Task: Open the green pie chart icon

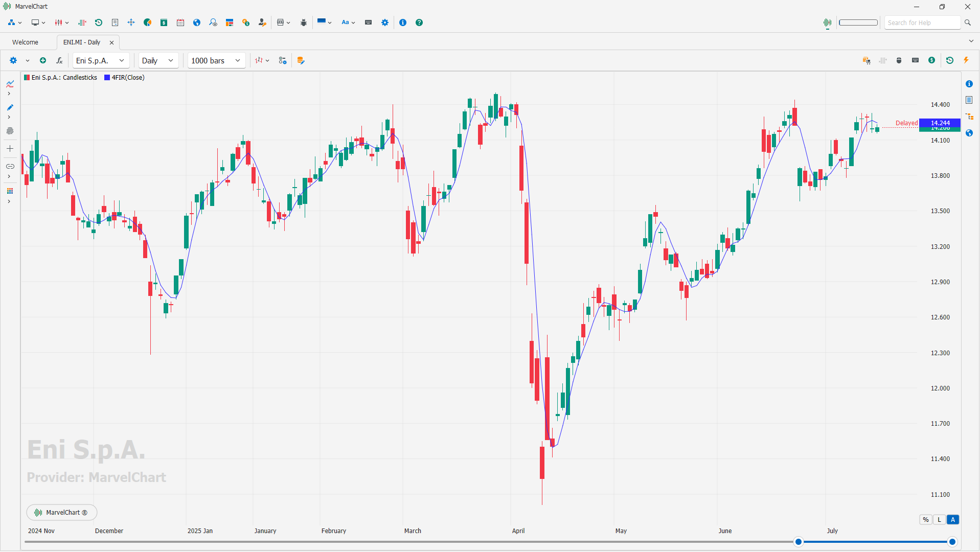Action: click(148, 22)
